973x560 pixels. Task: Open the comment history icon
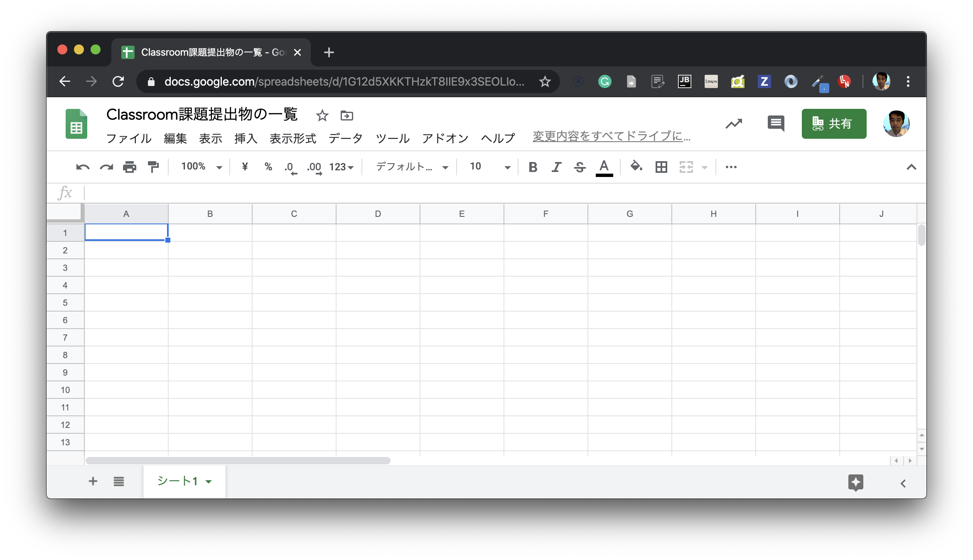pos(776,123)
